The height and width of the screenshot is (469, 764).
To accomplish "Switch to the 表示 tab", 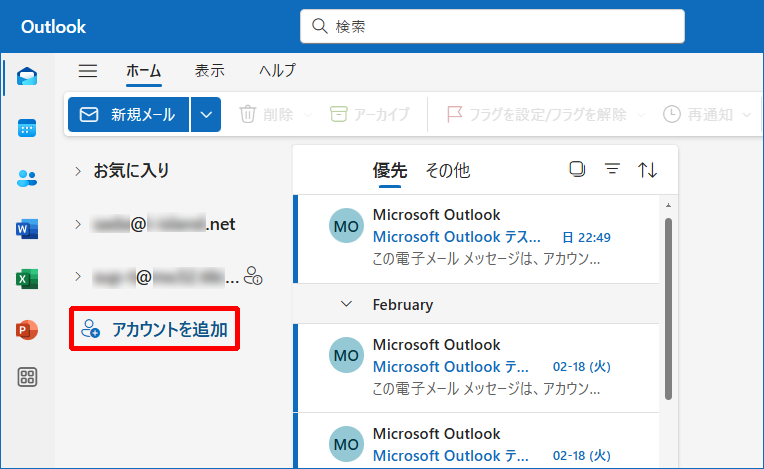I will (210, 71).
